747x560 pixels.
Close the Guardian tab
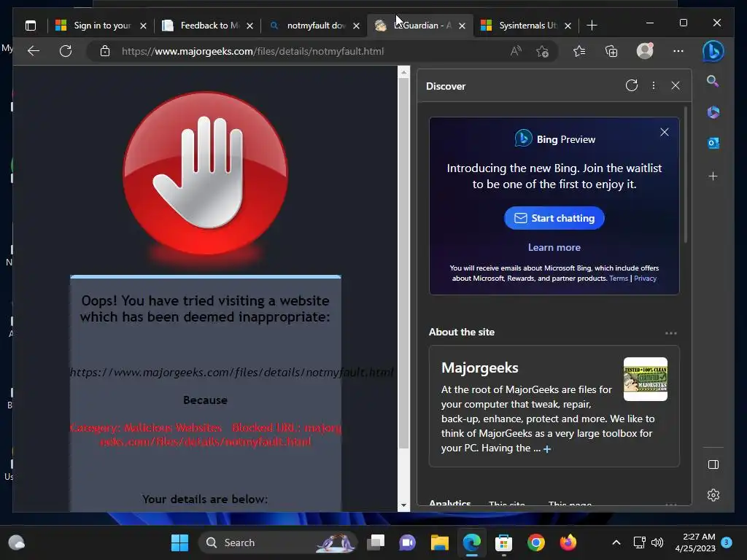(462, 26)
